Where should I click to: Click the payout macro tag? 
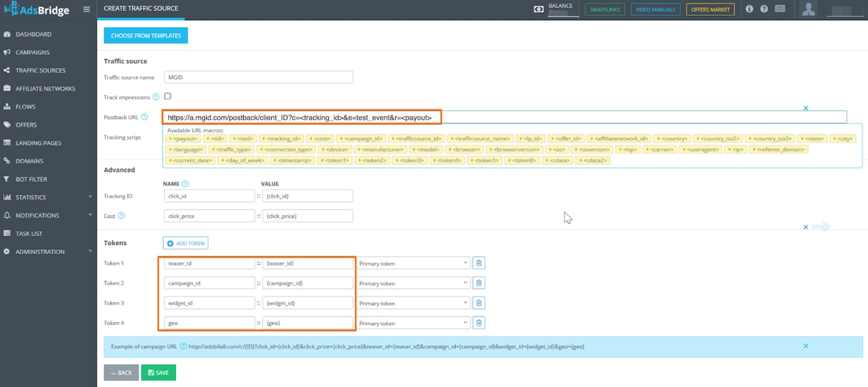[184, 138]
